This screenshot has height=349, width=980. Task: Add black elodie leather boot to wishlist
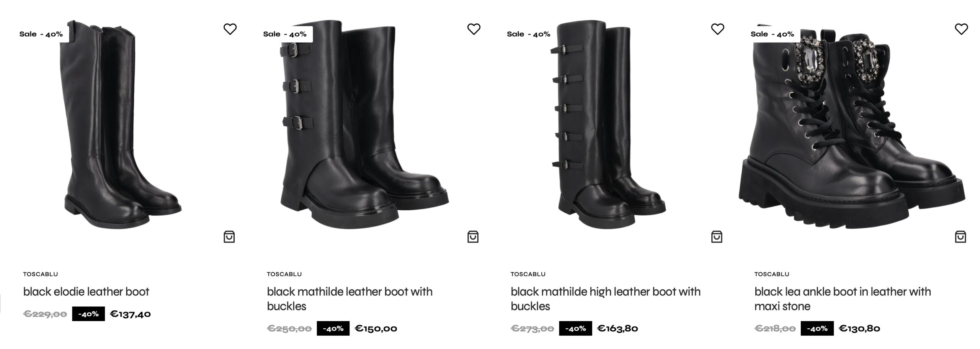[230, 29]
